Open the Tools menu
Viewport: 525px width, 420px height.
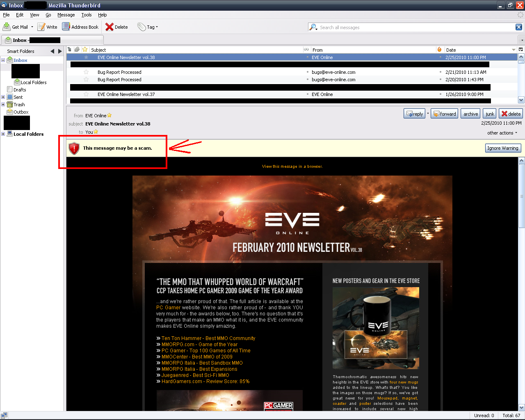point(87,15)
